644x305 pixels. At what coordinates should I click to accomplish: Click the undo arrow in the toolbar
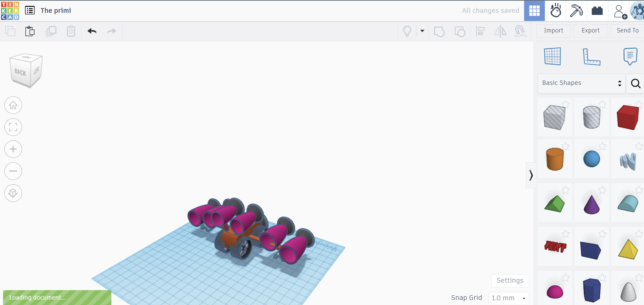pos(92,31)
